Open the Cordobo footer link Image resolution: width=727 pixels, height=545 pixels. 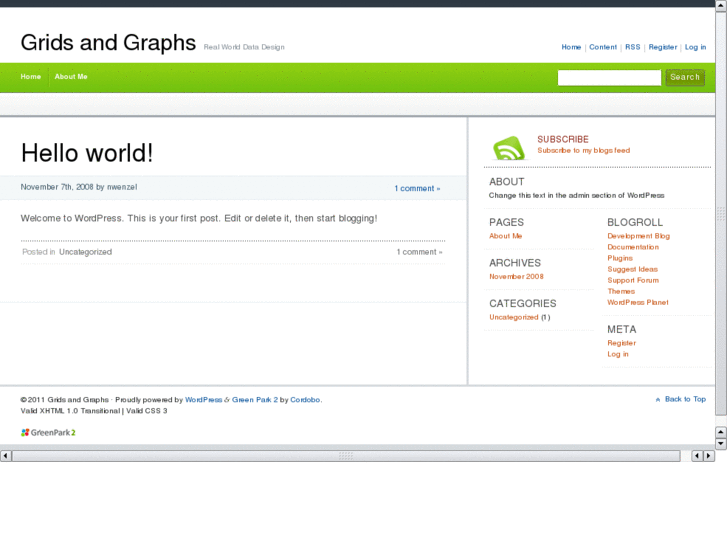point(305,400)
